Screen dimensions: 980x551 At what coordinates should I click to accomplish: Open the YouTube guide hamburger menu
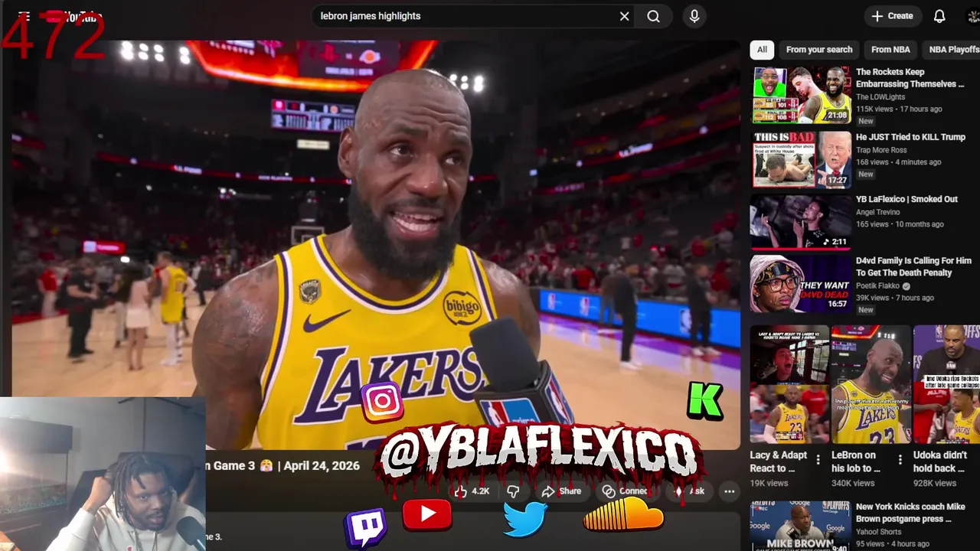pos(24,16)
